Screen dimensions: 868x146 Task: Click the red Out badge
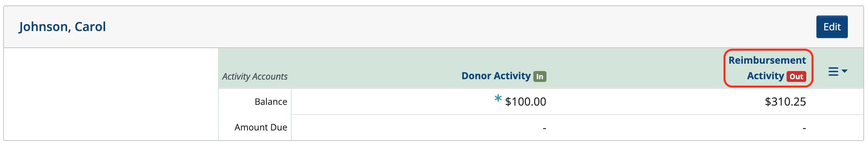(x=796, y=76)
